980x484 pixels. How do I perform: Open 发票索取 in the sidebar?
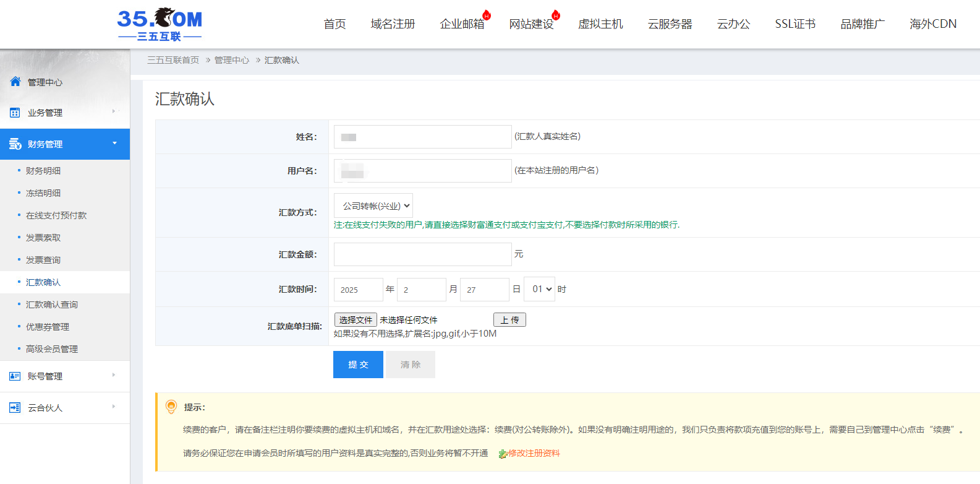[x=43, y=238]
